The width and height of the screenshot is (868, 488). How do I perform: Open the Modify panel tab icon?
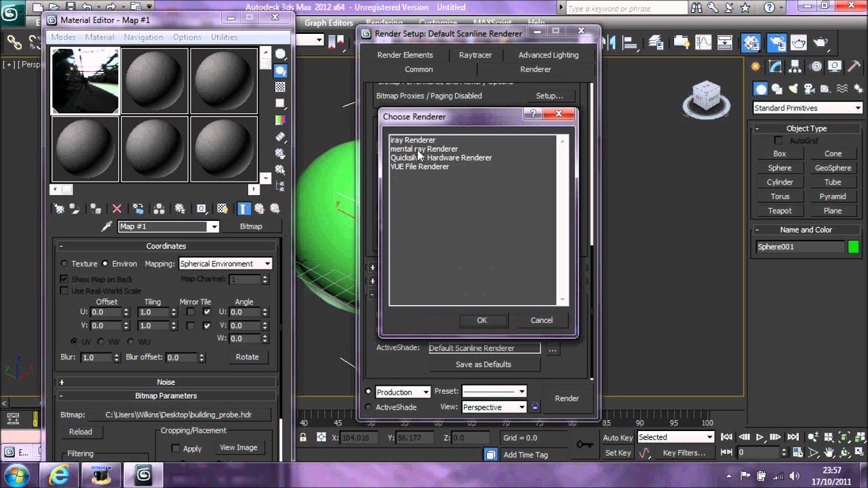click(x=775, y=66)
